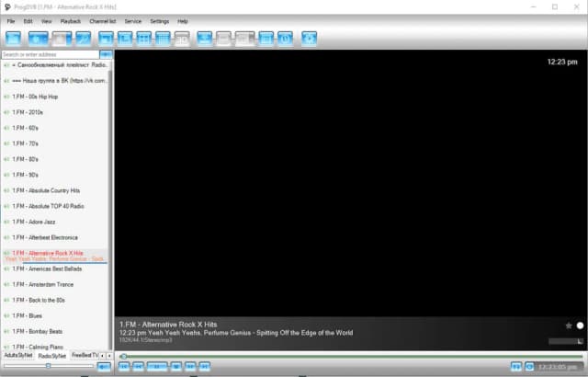Click radio icon beside 1.FM - Bombay Beats

[x=6, y=332]
